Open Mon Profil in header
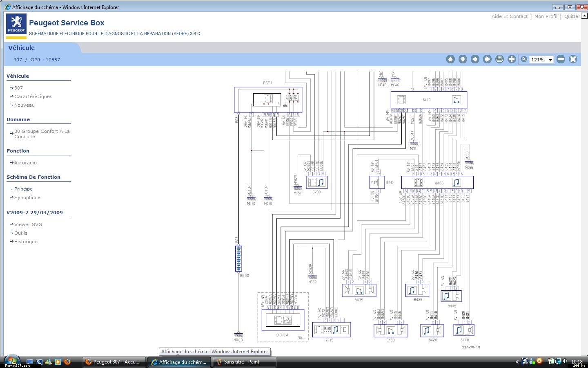 pyautogui.click(x=546, y=16)
